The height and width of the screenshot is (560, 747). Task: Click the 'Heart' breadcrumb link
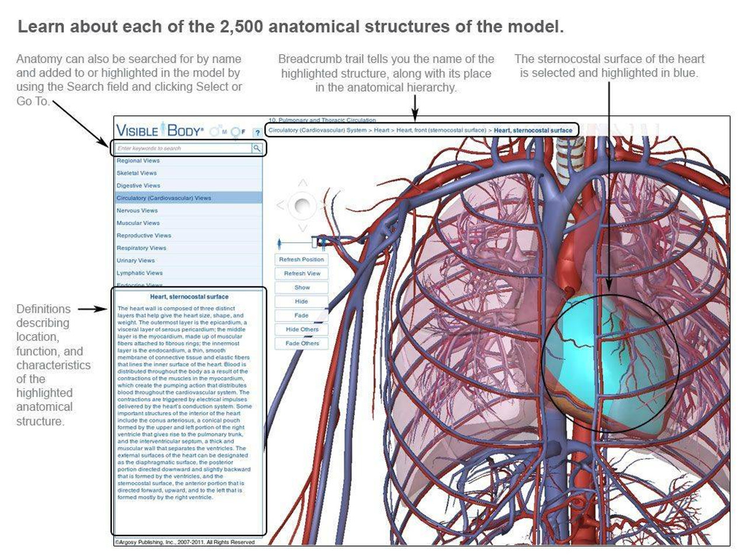pyautogui.click(x=382, y=130)
